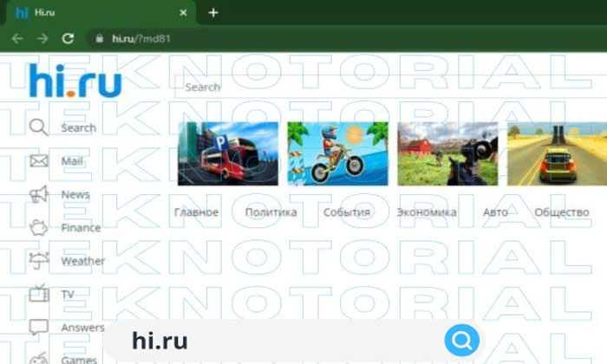
Task: Click the browser forward arrow
Action: coord(42,38)
